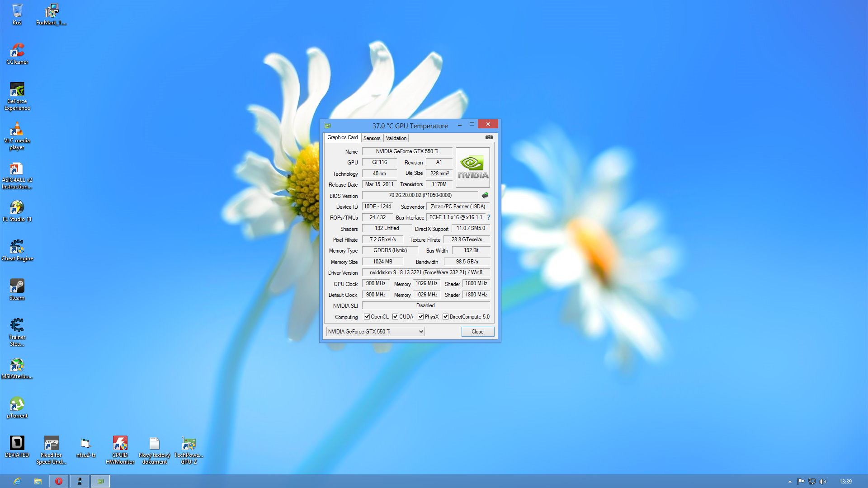Toggle the PhysX checkbox
Viewport: 868px width, 488px height.
(420, 317)
